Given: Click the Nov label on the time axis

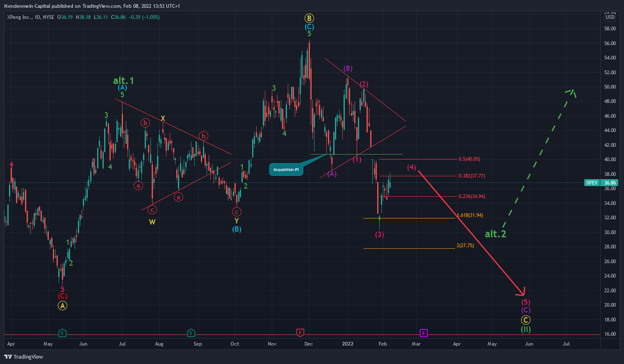Looking at the screenshot, I should (x=272, y=344).
